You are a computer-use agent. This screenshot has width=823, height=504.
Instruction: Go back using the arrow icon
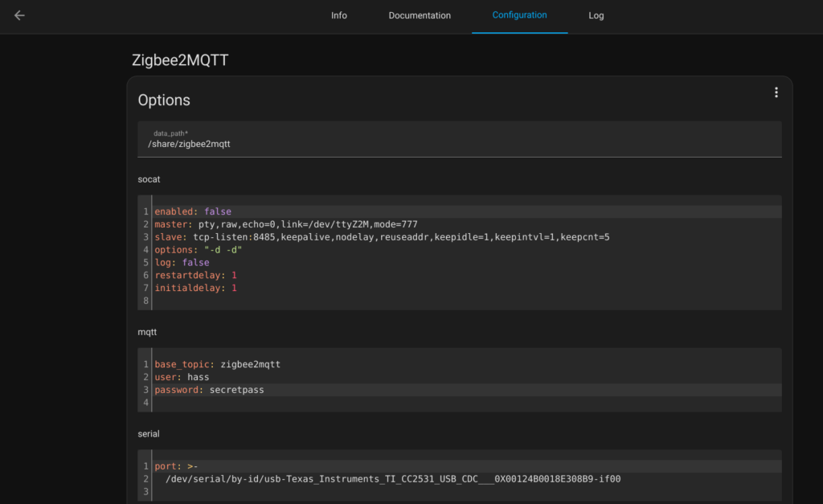coord(19,16)
